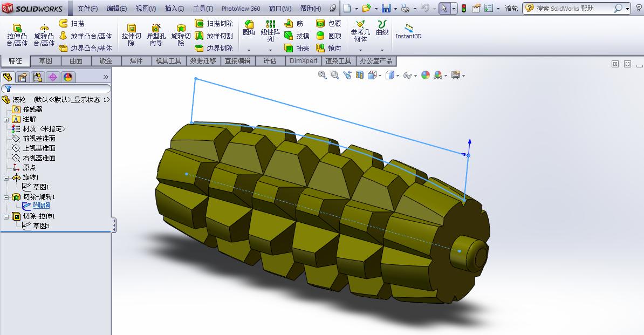644x335 pixels.
Task: Open the 视图(V) menu
Action: click(146, 8)
